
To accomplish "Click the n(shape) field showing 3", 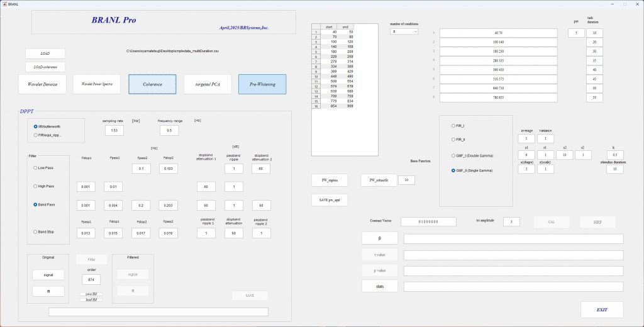I will (526, 169).
